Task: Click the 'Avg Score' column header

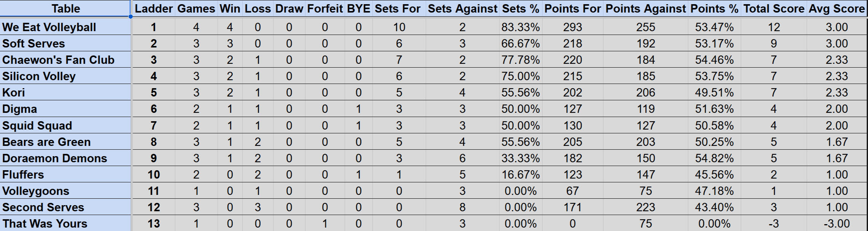Action: [x=836, y=8]
